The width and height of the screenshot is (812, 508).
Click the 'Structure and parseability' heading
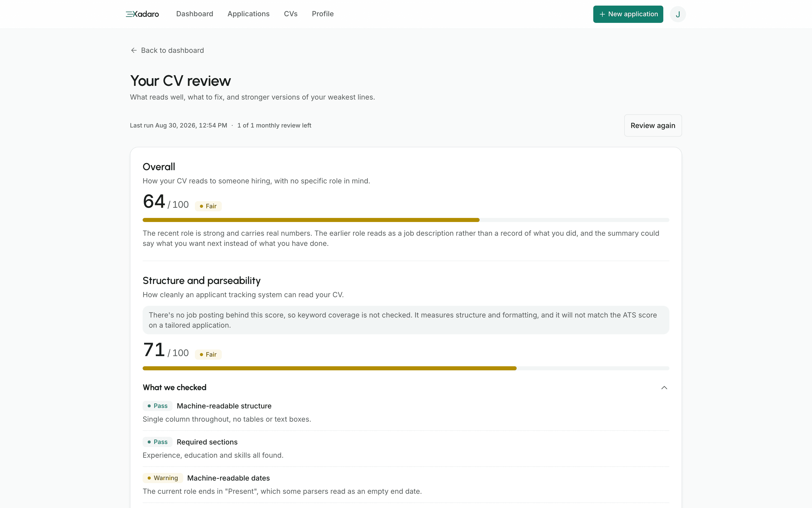point(201,280)
